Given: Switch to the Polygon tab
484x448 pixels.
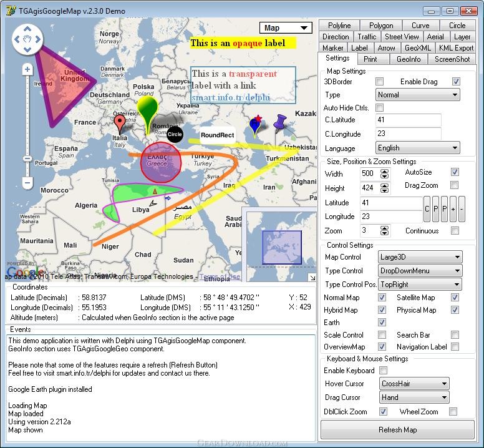Looking at the screenshot, I should tap(381, 26).
